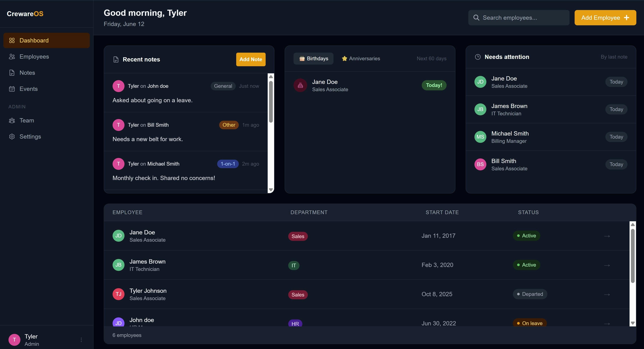This screenshot has width=644, height=349.
Task: Click the BS avatar for Bill Smith
Action: click(480, 164)
